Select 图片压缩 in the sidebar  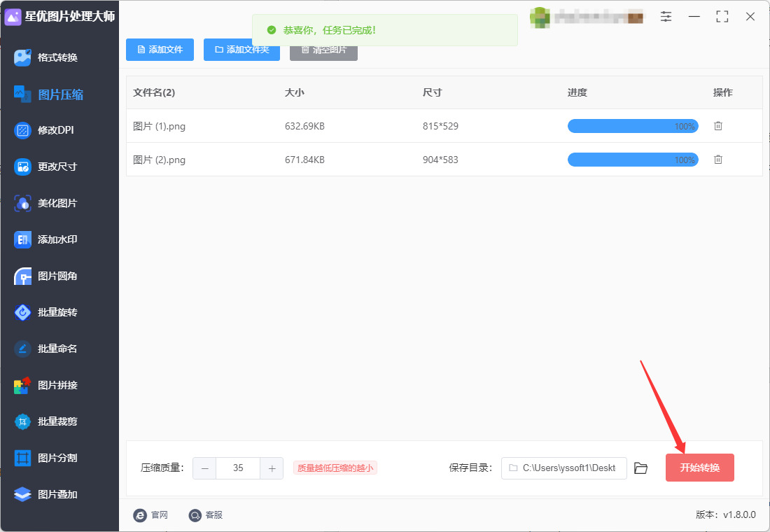click(x=48, y=94)
